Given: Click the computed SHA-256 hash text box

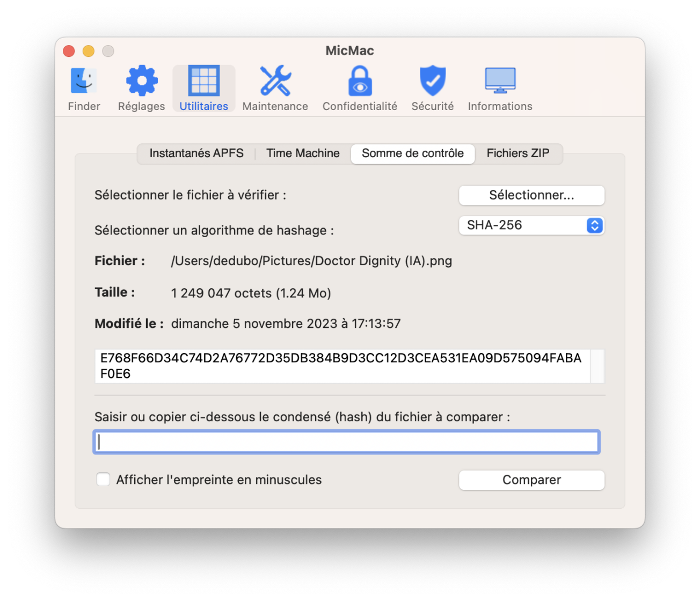Looking at the screenshot, I should (342, 366).
